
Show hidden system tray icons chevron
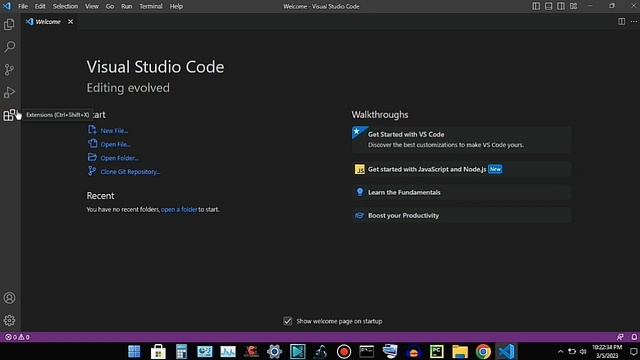pyautogui.click(x=560, y=351)
